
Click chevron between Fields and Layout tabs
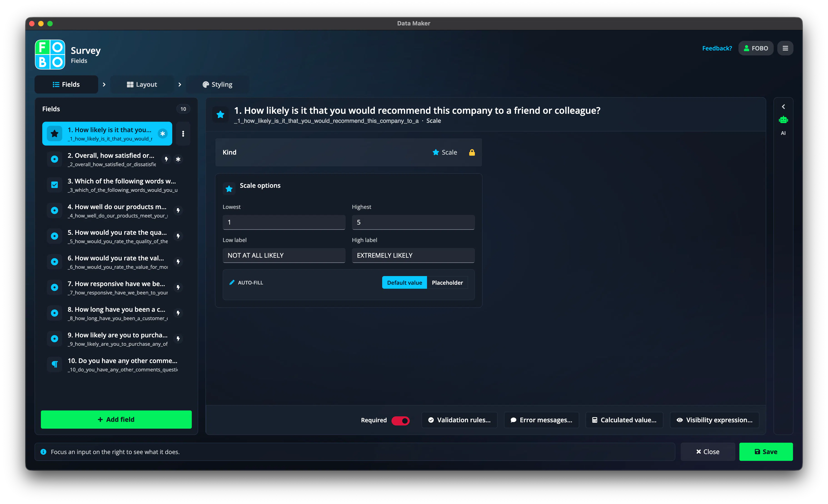[x=104, y=85]
